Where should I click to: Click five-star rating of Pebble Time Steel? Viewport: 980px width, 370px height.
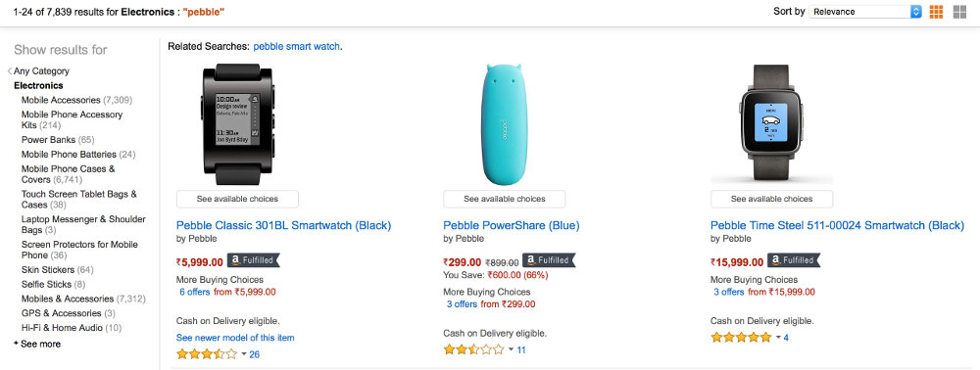741,338
